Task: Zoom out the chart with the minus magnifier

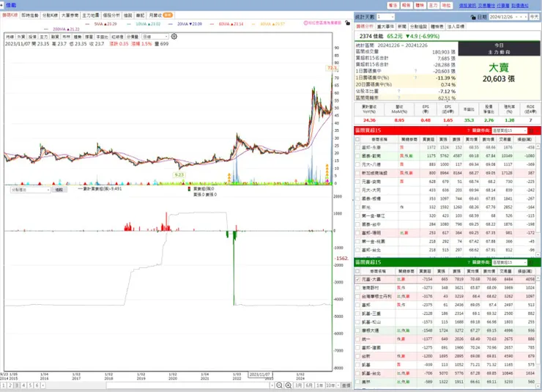Action: 279,385
